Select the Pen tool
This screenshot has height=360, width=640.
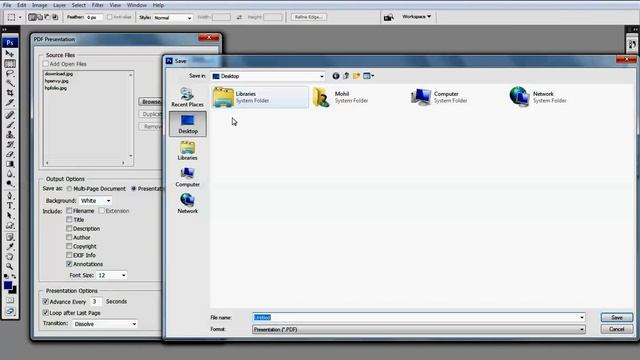[10, 196]
